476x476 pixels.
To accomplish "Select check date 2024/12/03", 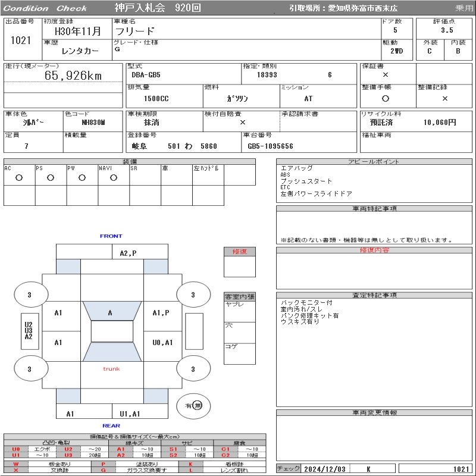I will click(325, 469).
